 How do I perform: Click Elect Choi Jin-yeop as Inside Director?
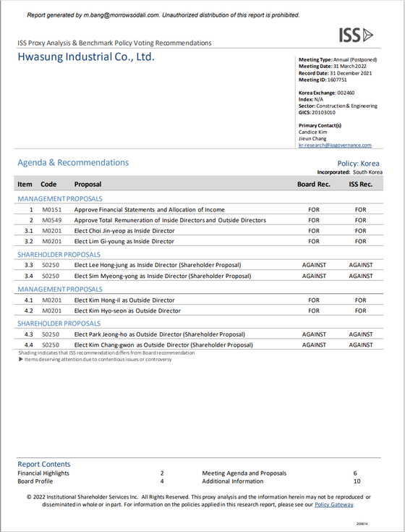click(x=124, y=231)
